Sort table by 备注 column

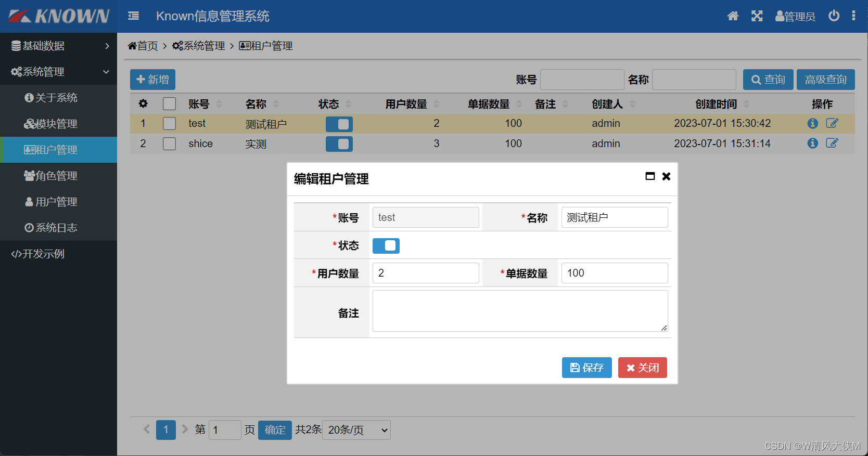coord(565,104)
